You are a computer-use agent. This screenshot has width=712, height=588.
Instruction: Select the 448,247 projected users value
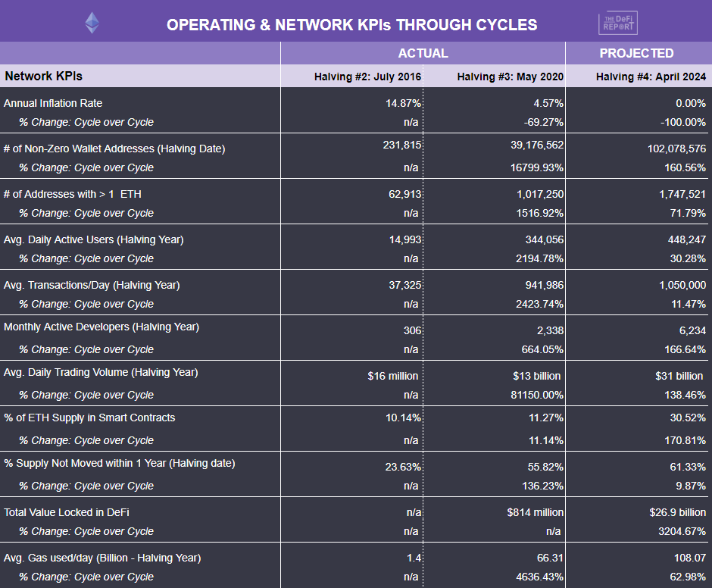click(x=686, y=239)
